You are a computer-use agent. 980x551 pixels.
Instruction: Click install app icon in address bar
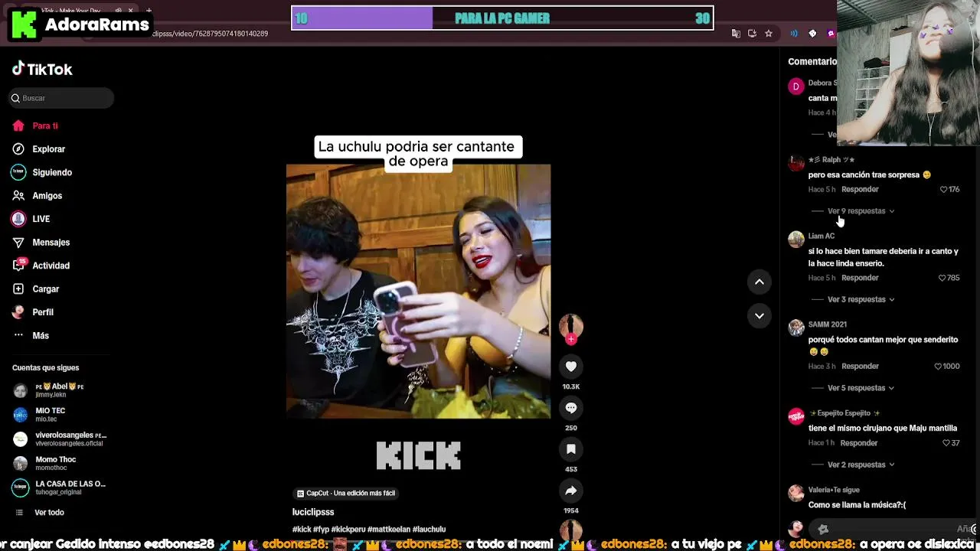752,34
